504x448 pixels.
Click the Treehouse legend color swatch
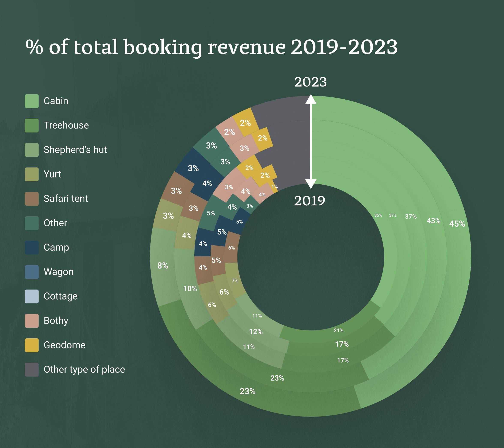(31, 125)
